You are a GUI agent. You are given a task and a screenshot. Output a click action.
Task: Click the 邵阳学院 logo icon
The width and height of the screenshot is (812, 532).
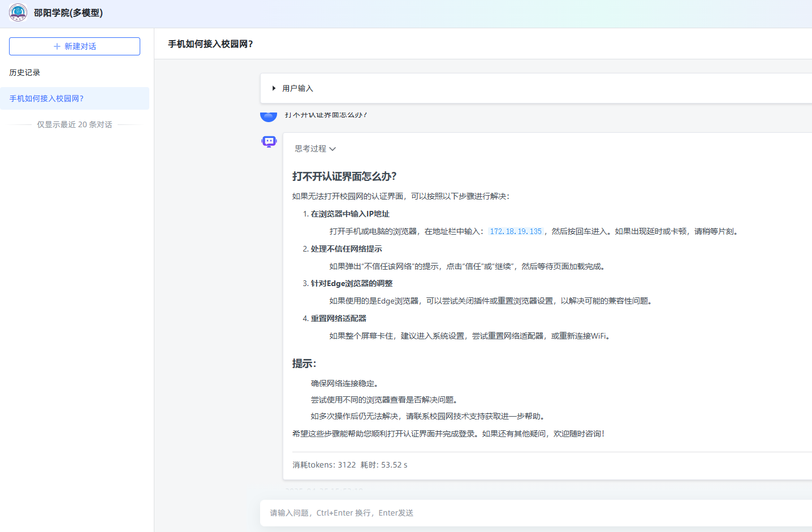pos(18,12)
